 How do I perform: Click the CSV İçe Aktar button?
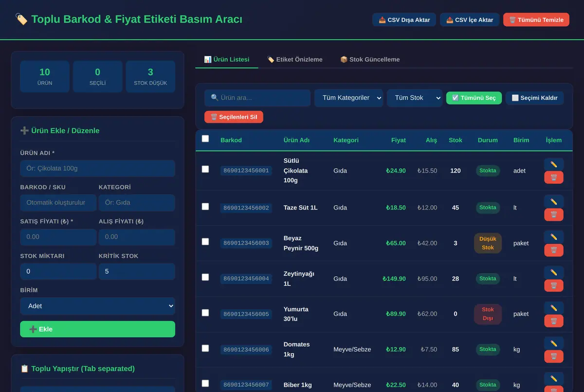pos(470,20)
